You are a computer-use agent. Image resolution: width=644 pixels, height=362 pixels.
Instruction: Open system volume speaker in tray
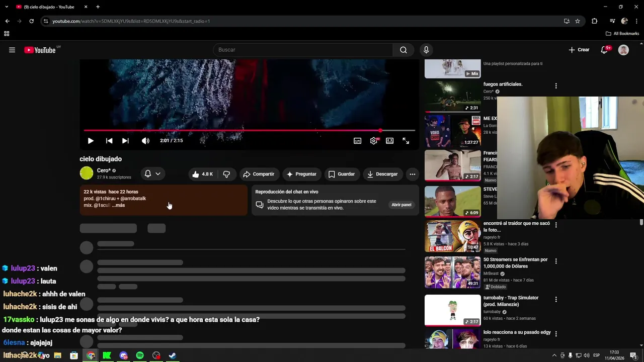coord(586,355)
